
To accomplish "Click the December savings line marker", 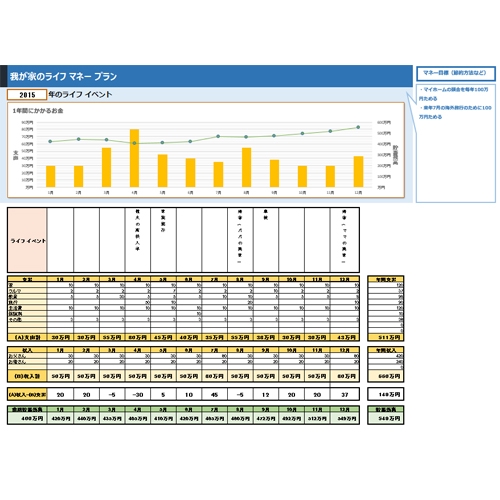I will (358, 127).
